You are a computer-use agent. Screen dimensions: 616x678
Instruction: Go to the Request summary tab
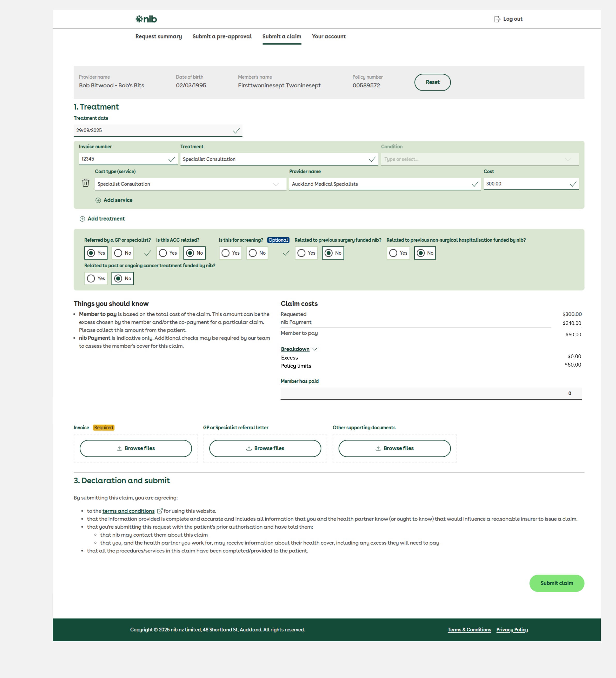[x=159, y=36]
